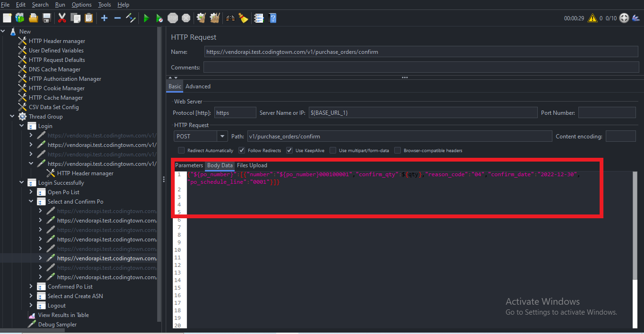Save the test plan with floppy icon

[46, 18]
